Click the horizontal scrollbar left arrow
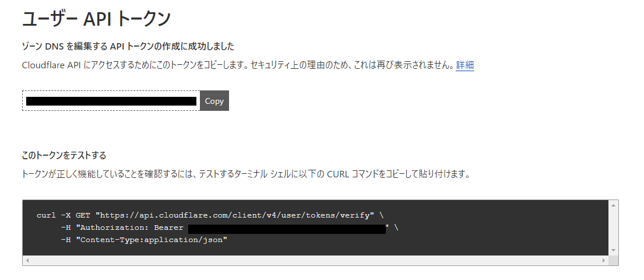 (27, 260)
